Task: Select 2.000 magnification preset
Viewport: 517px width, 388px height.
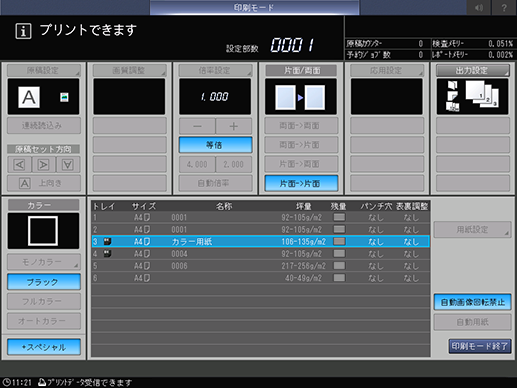Action: 234,164
